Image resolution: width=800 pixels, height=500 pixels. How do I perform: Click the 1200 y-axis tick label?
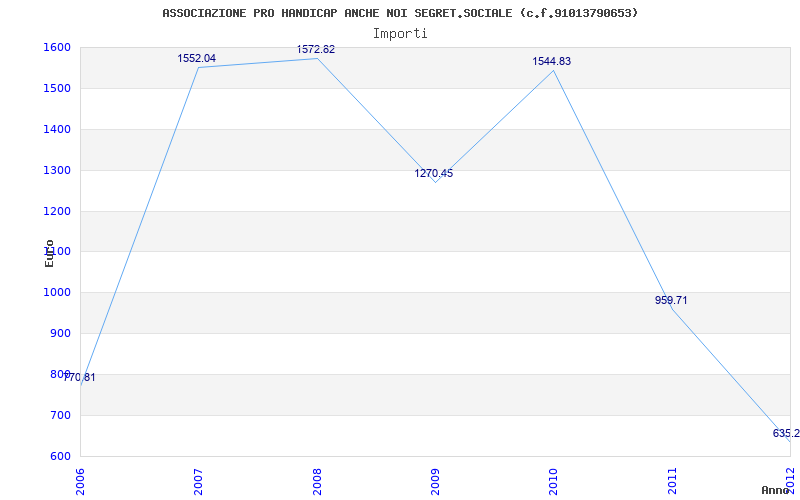[59, 211]
